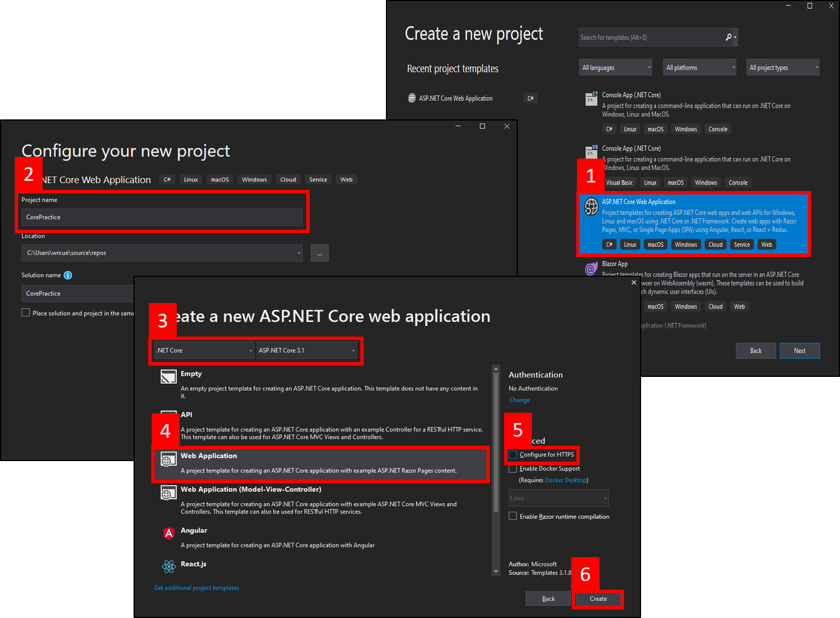Open the ASP.NET Core 3.1 version dropdown

pyautogui.click(x=307, y=350)
